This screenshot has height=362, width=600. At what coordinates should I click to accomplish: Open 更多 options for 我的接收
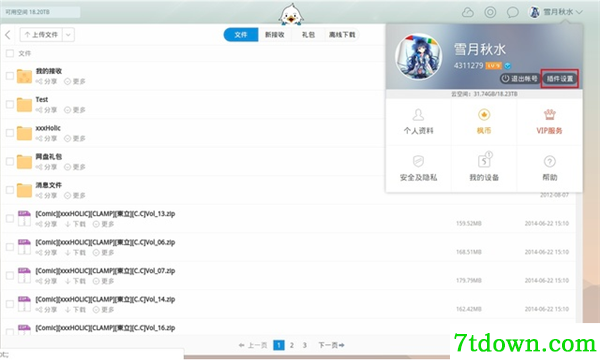(75, 82)
